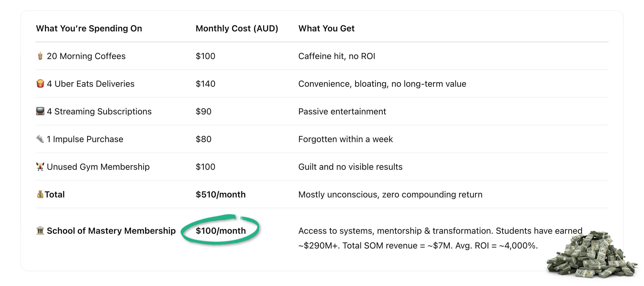Click the pile of cash image

592,254
